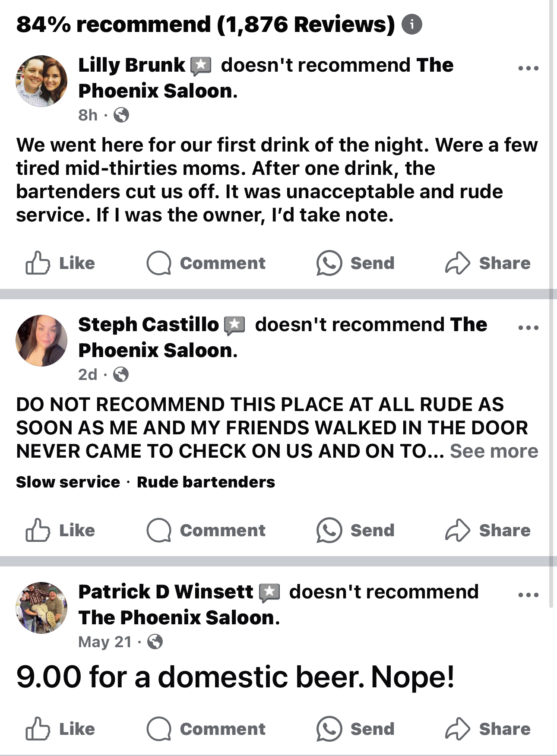Open Lilly Brunk's profile name link
557x756 pixels.
[131, 65]
